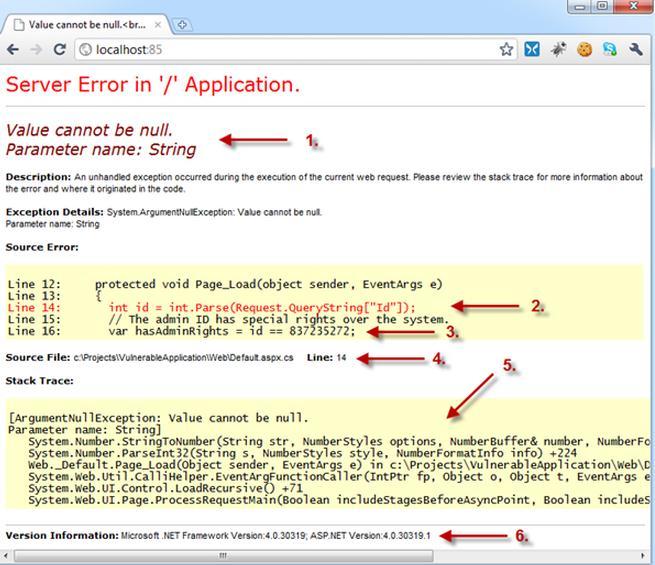Click the 'Server Error in '/' Application.' heading
This screenshot has height=565, width=655.
tap(153, 84)
